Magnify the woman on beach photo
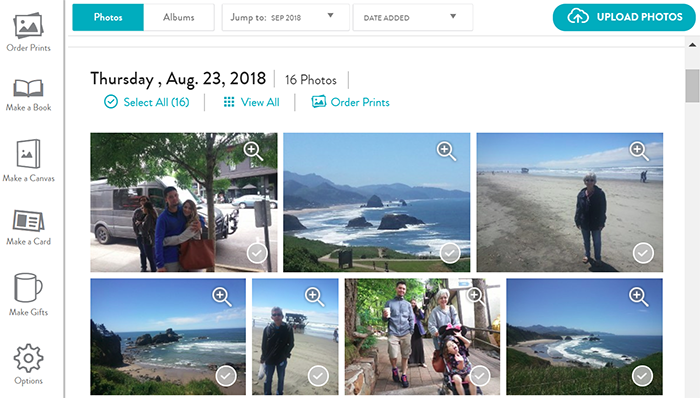700x398 pixels. (639, 151)
